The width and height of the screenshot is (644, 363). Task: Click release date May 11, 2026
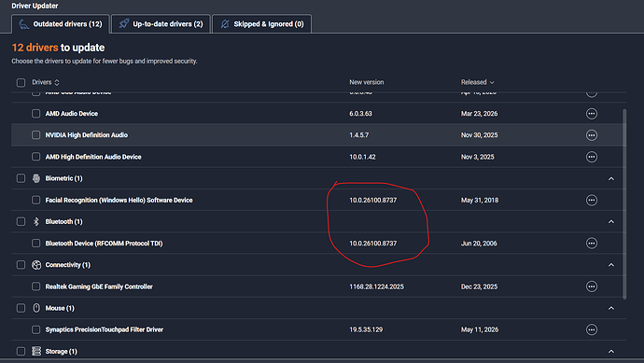pyautogui.click(x=480, y=329)
